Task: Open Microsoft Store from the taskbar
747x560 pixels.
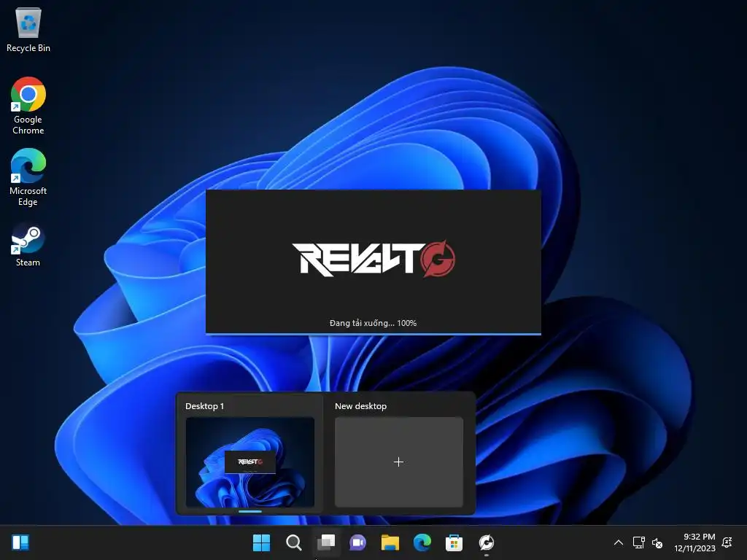Action: click(454, 542)
